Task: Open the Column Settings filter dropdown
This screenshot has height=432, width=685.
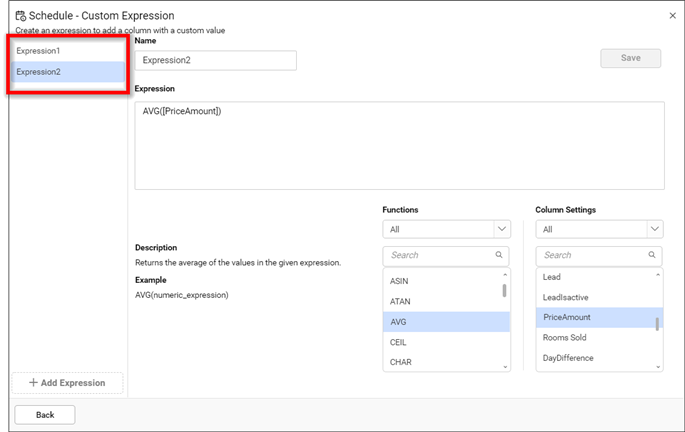Action: (654, 229)
